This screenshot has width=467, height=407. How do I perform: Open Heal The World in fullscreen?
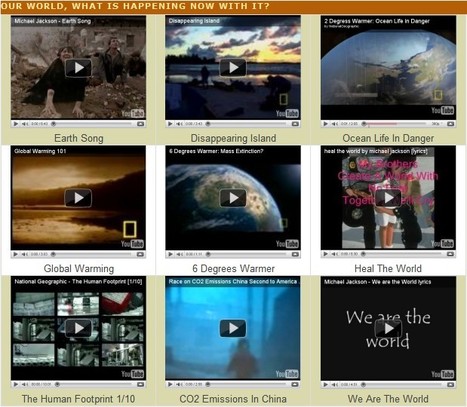coord(450,254)
